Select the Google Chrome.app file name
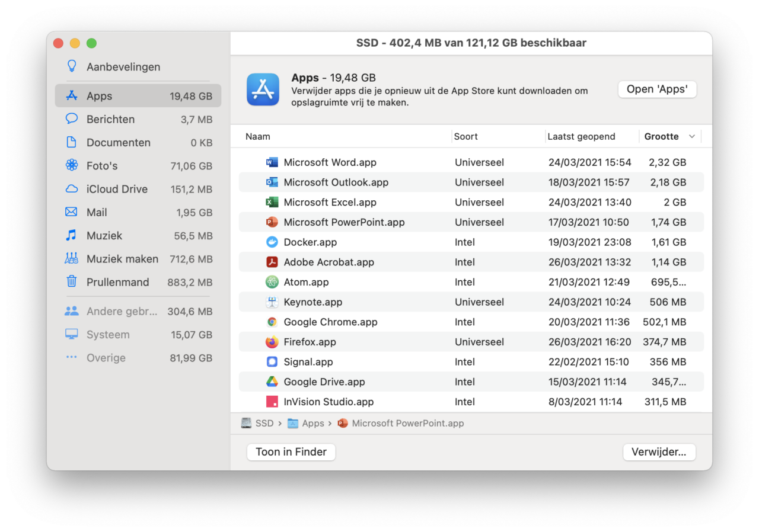Screen dimensions: 759x532 tap(330, 322)
